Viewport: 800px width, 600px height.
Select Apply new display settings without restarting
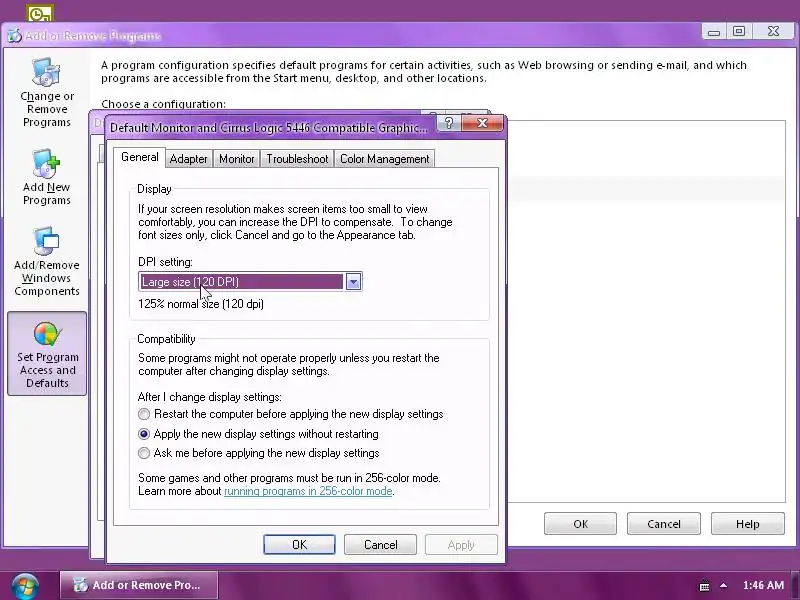[258, 434]
